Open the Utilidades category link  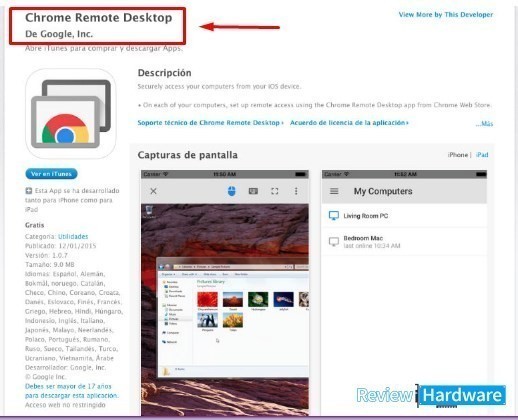point(73,236)
